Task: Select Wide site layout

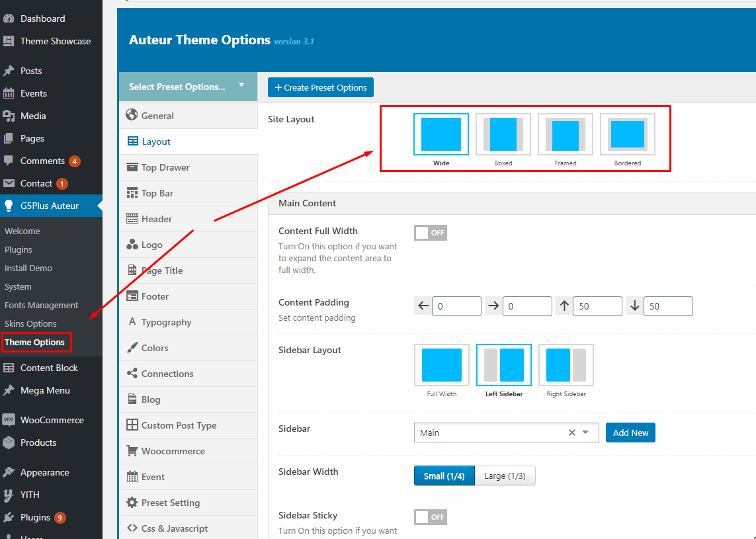Action: [441, 134]
